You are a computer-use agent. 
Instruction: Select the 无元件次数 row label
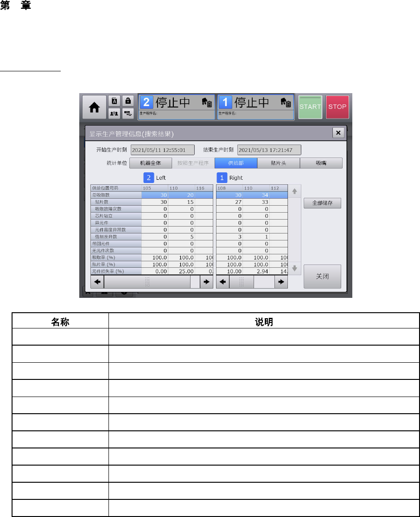tap(116, 250)
